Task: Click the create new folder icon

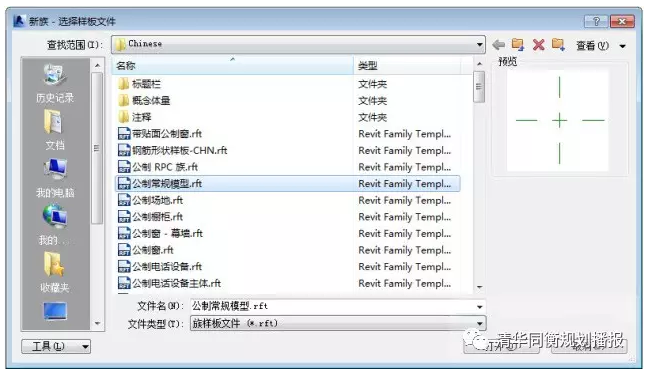Action: [558, 44]
